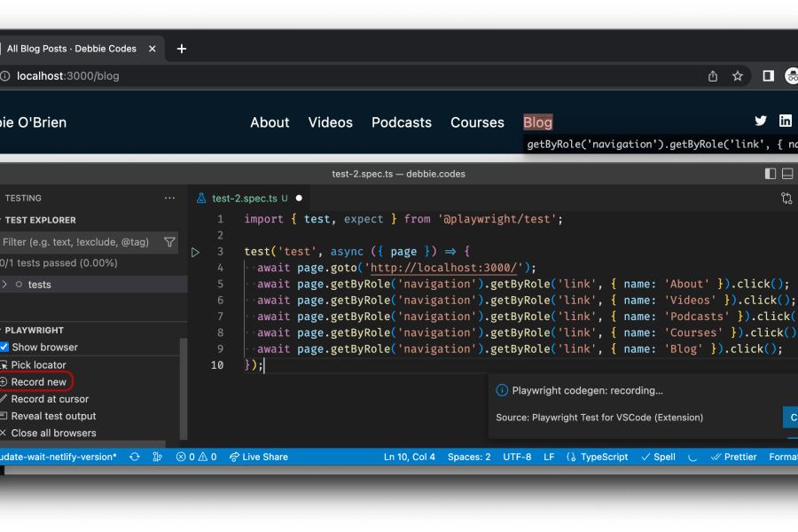Click the git branch name in status bar

tap(58, 457)
